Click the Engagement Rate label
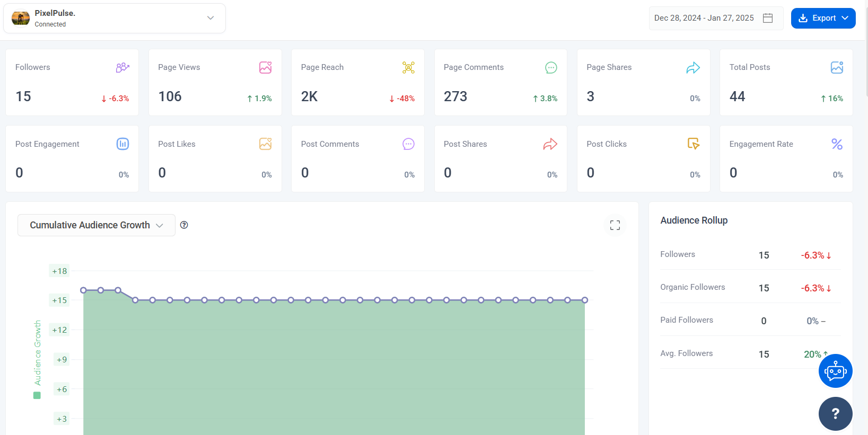Screen dimensions: 868x435 click(x=761, y=144)
